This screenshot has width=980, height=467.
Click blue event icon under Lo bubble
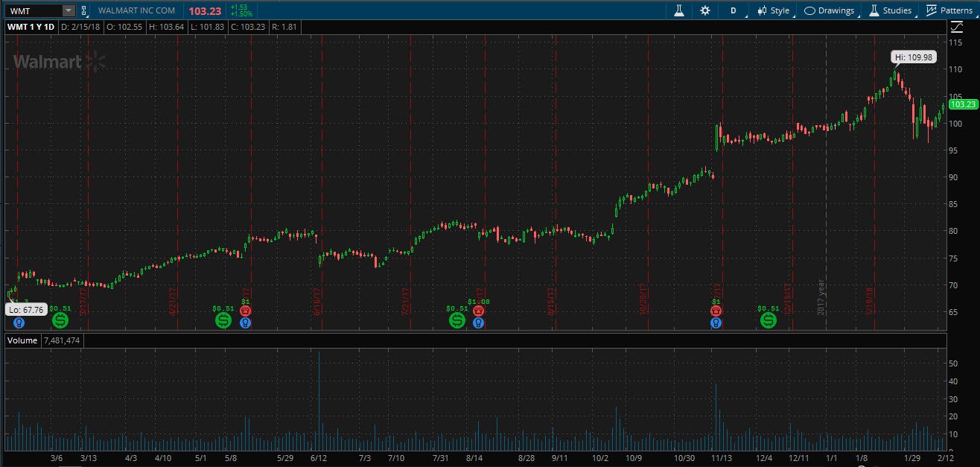click(x=19, y=323)
